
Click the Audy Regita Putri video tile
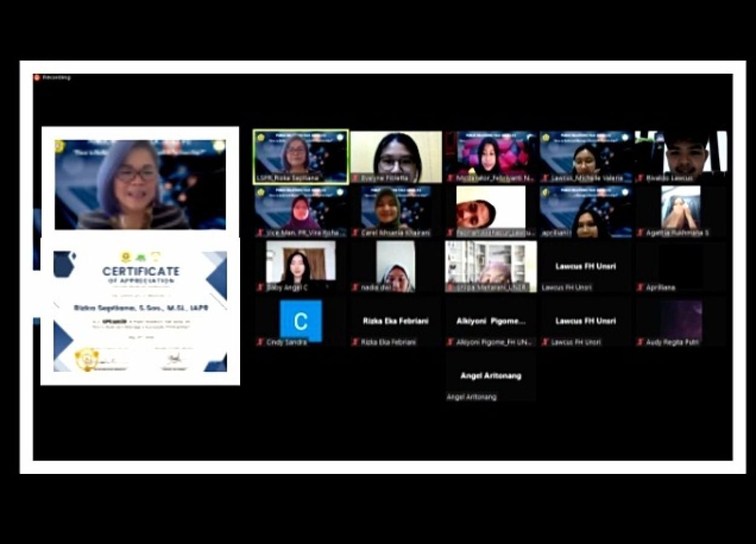(682, 320)
